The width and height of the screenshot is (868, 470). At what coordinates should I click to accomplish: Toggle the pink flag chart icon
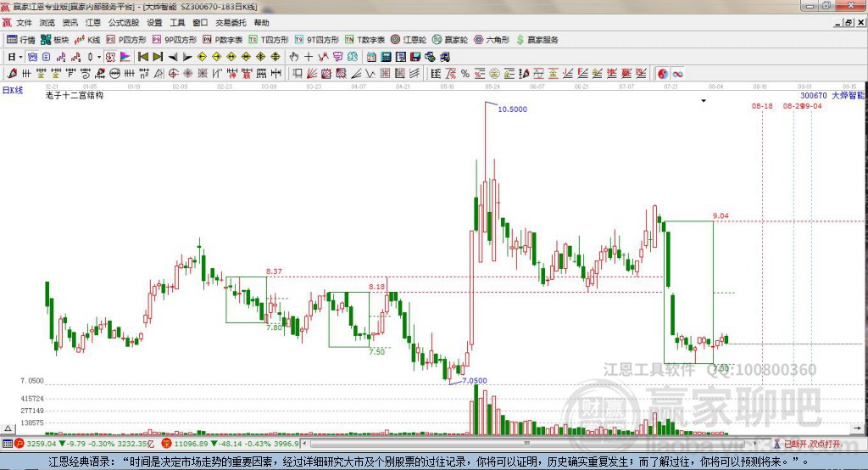[x=125, y=57]
